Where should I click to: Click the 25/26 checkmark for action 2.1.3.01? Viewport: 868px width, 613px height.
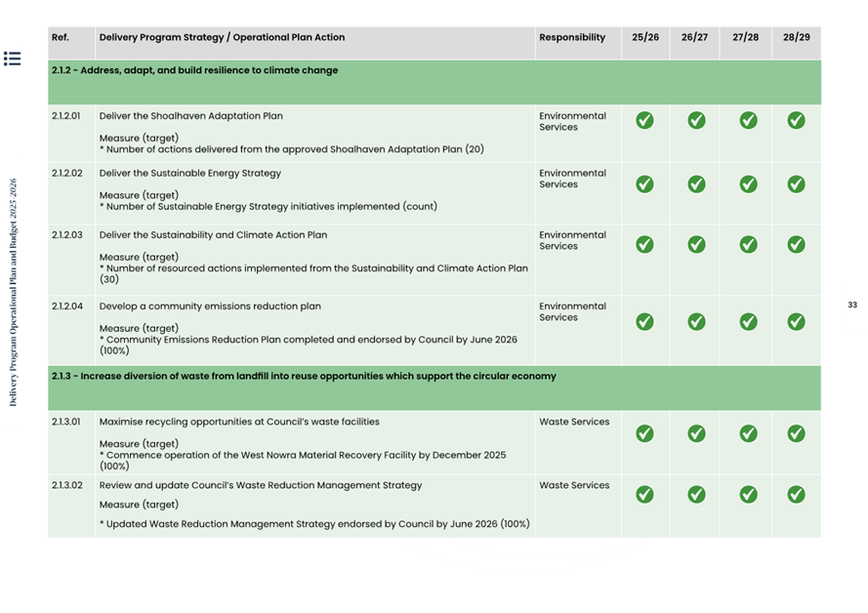(x=644, y=433)
